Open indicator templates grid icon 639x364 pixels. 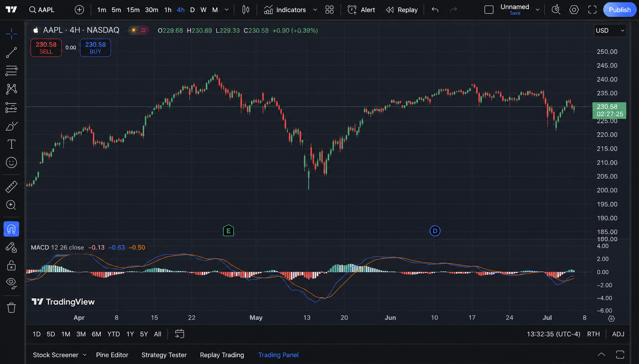point(329,10)
